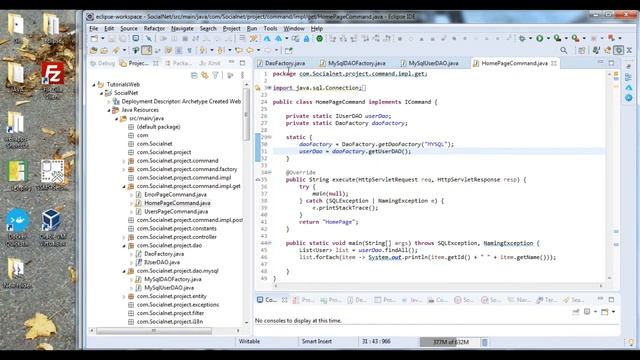Collapse the main method fold at line 44
Image resolution: width=640 pixels, height=360 pixels.
pos(269,243)
